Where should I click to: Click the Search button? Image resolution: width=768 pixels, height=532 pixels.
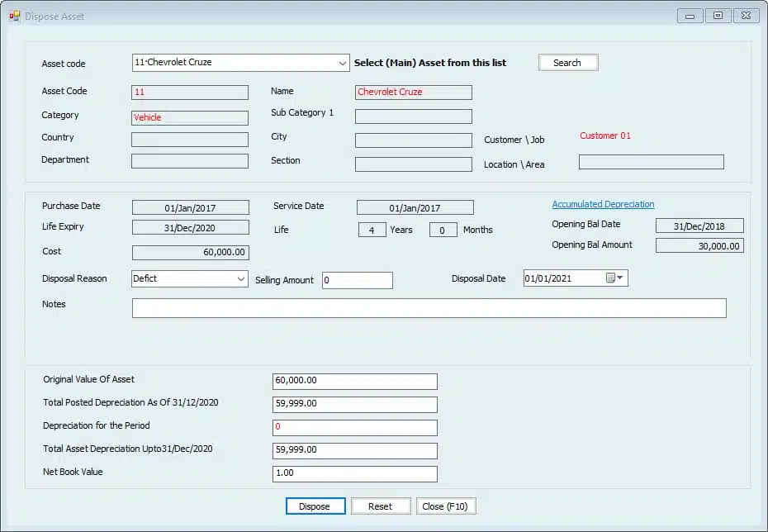click(x=567, y=63)
